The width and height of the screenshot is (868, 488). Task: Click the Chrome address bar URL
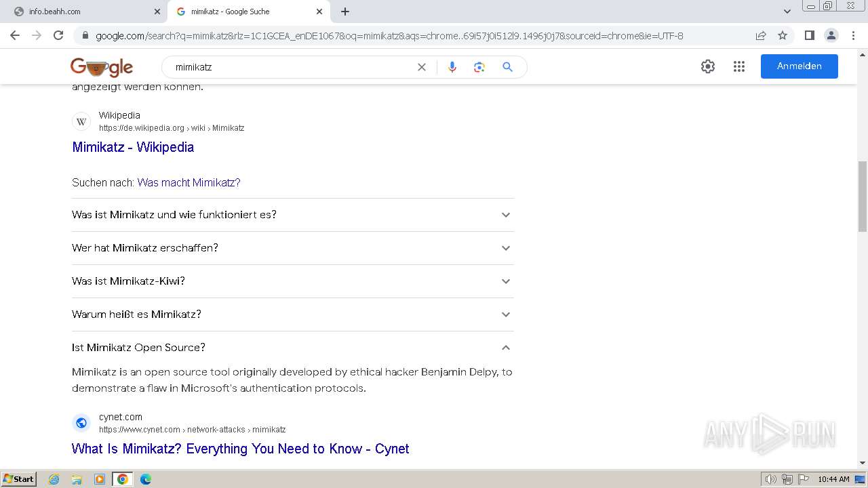[x=389, y=36]
